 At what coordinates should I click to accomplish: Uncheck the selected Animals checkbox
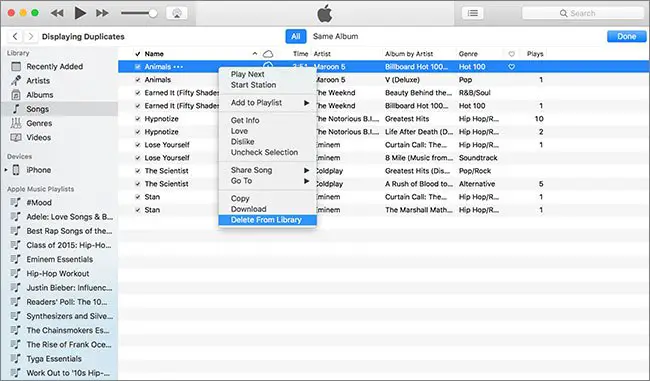(x=138, y=67)
